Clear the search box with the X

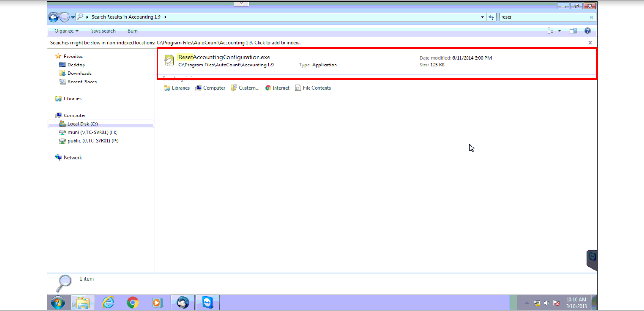[592, 17]
